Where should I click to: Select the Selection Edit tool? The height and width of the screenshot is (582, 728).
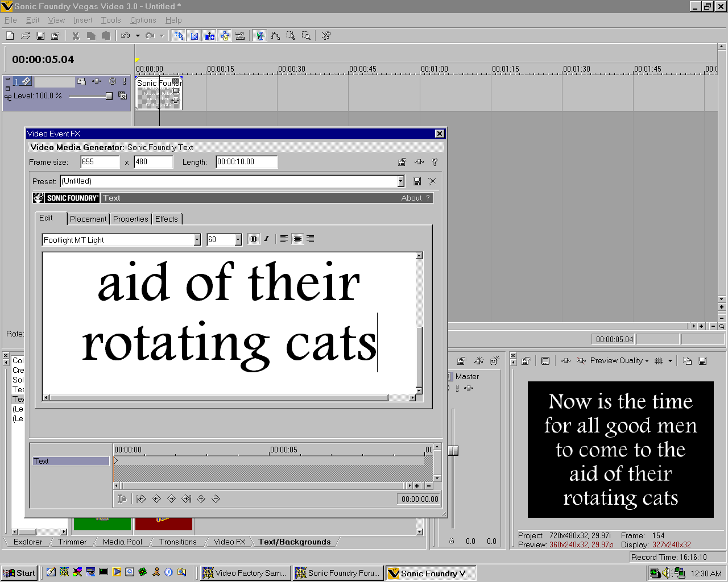pos(291,36)
